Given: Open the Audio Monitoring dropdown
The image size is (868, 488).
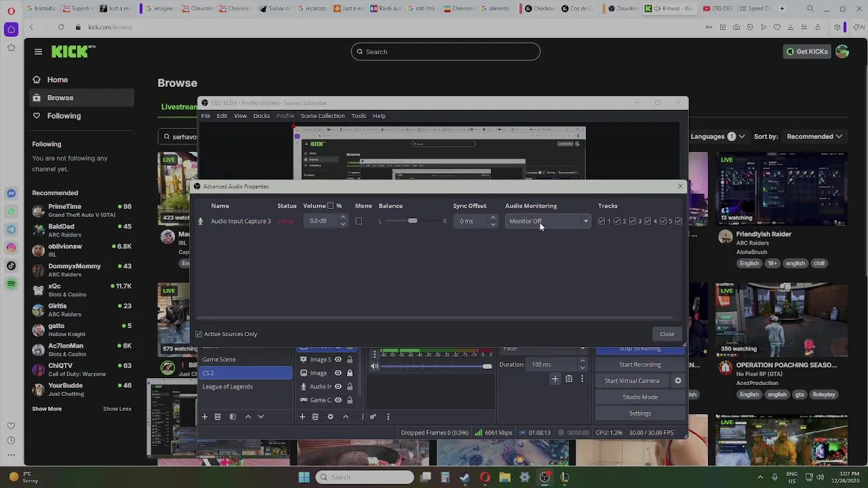Looking at the screenshot, I should tap(548, 221).
